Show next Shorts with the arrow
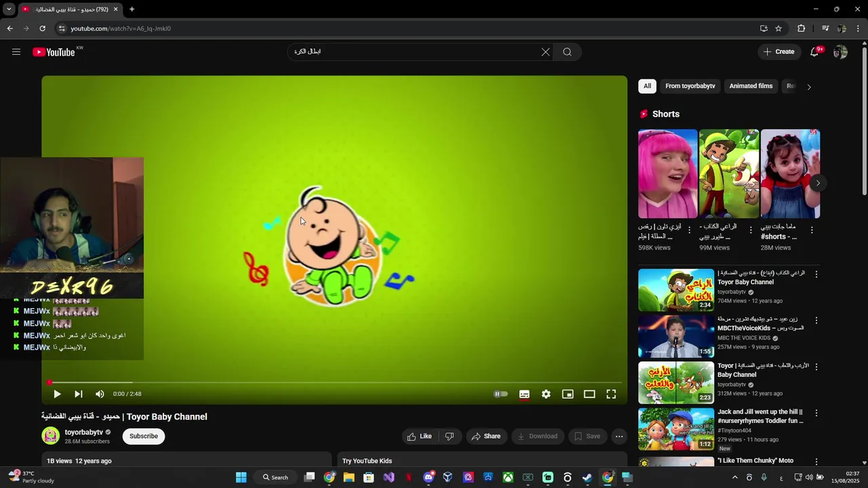Viewport: 868px width, 488px height. (x=818, y=183)
